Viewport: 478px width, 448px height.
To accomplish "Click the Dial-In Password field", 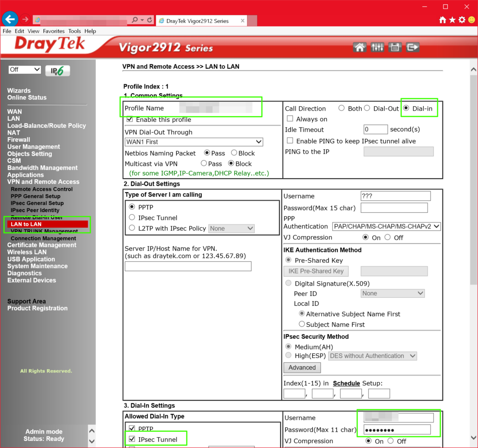I will pos(397,430).
